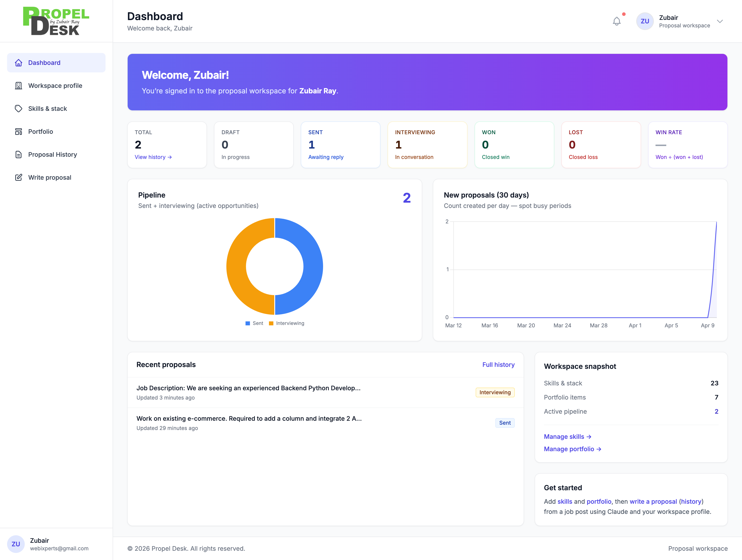The height and width of the screenshot is (560, 742).
Task: Select Proposal History in the sidebar
Action: tap(52, 154)
